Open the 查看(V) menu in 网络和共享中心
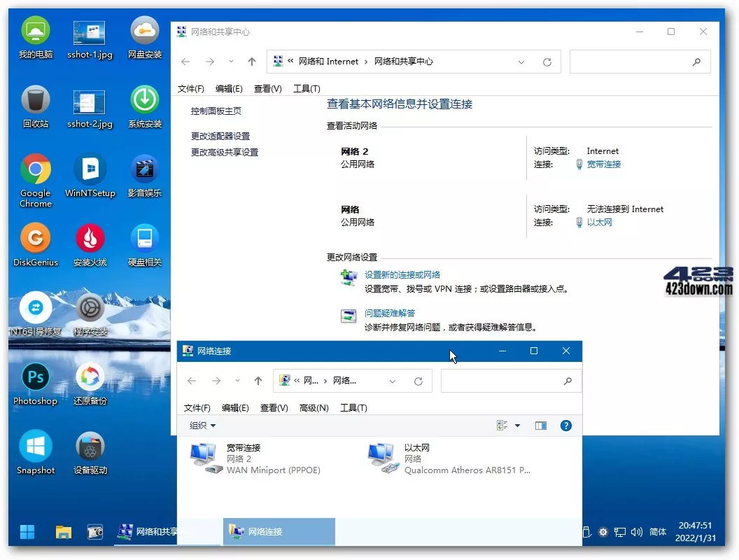 pyautogui.click(x=267, y=88)
